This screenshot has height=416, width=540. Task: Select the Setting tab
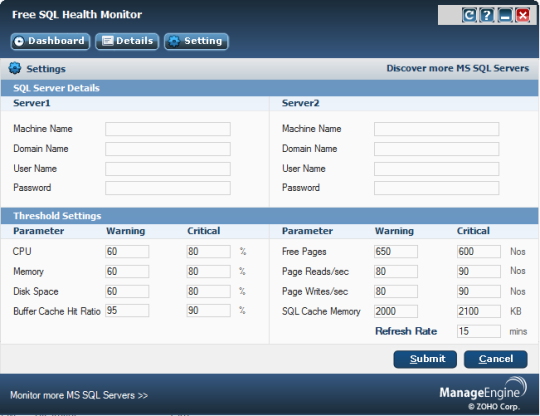click(196, 41)
